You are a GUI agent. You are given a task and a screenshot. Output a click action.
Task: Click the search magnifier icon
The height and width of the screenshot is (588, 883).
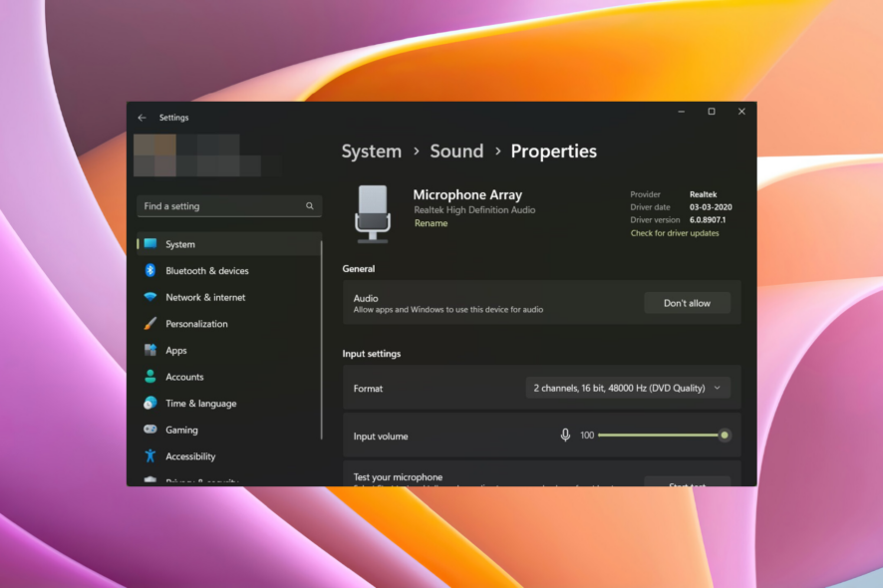pyautogui.click(x=310, y=206)
